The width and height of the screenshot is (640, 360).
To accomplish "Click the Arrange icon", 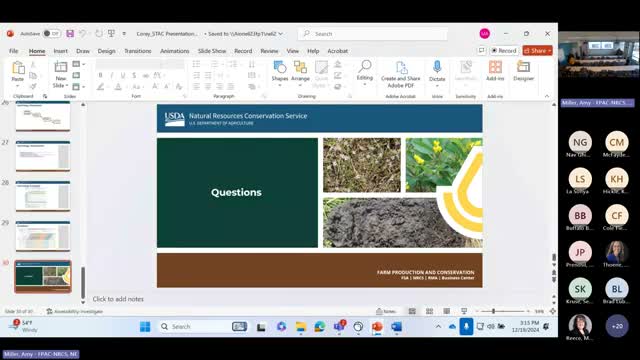I will [300, 67].
